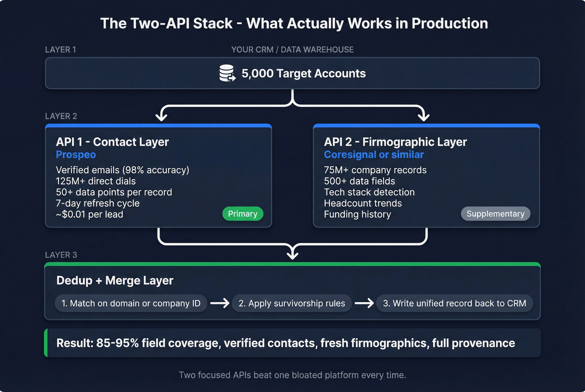Select the YOUR CRM / DATA WAREHOUSE header
This screenshot has height=392, width=585.
tap(292, 49)
